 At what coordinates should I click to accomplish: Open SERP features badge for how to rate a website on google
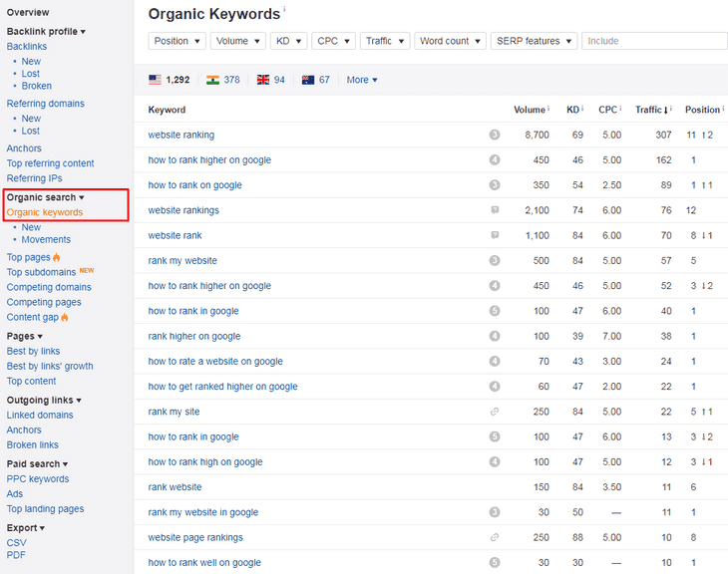[495, 361]
